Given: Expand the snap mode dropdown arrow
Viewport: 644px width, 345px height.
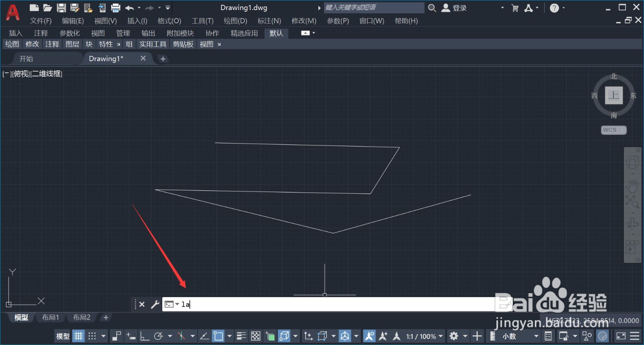Looking at the screenshot, I should (x=103, y=336).
